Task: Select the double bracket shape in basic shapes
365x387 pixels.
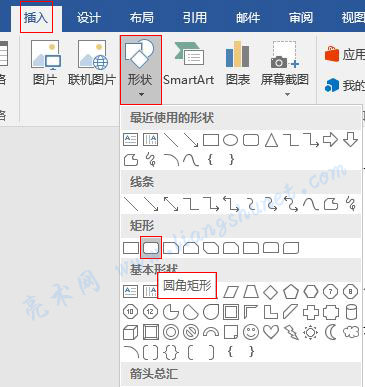Action: pos(150,352)
